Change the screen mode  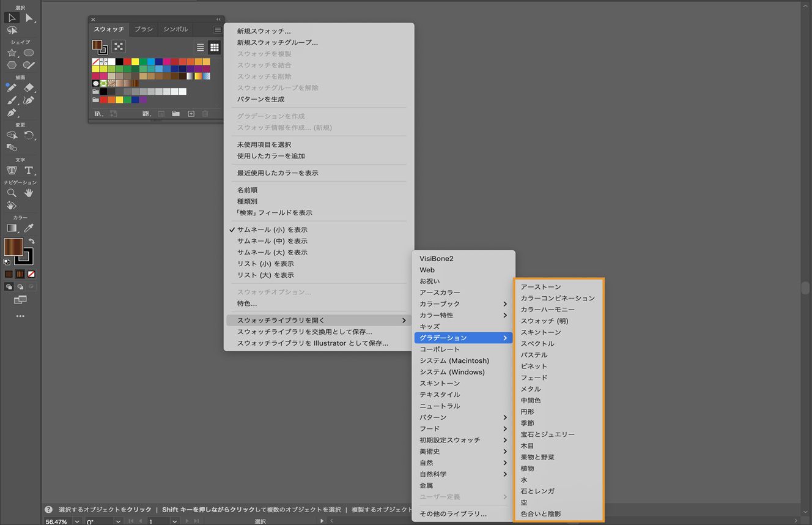click(20, 300)
